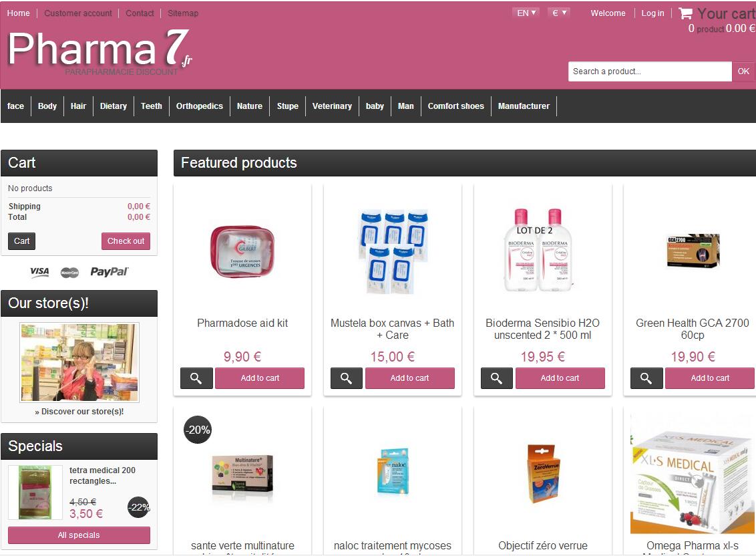Click the Search a product field
Viewport: 756px width, 556px height.
coord(650,72)
